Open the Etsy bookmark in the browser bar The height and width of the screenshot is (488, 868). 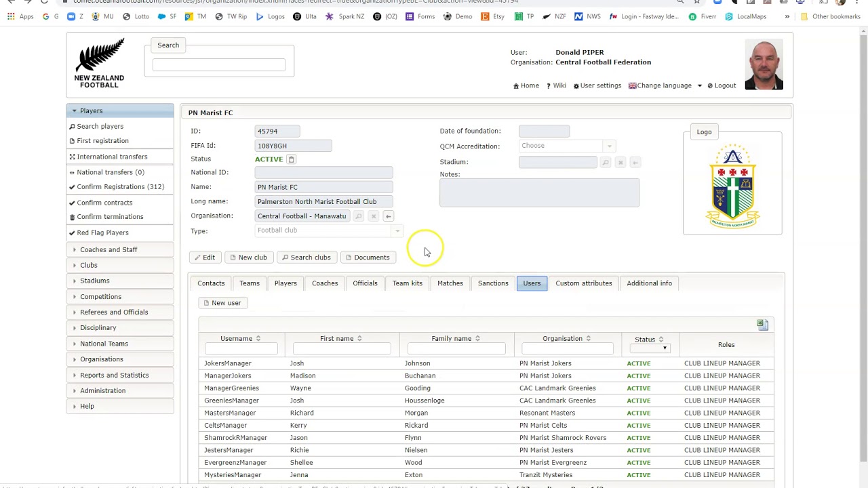coord(494,16)
